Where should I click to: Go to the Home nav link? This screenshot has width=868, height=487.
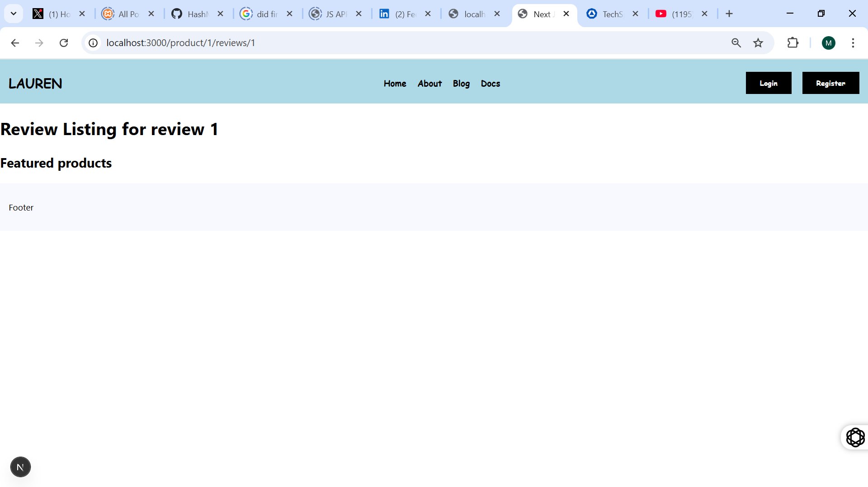[395, 84]
